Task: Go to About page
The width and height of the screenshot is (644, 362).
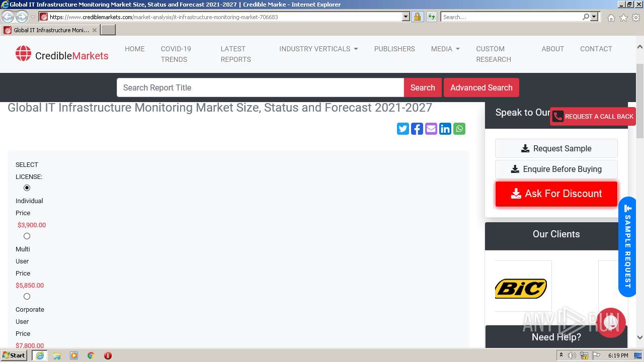Action: point(552,49)
